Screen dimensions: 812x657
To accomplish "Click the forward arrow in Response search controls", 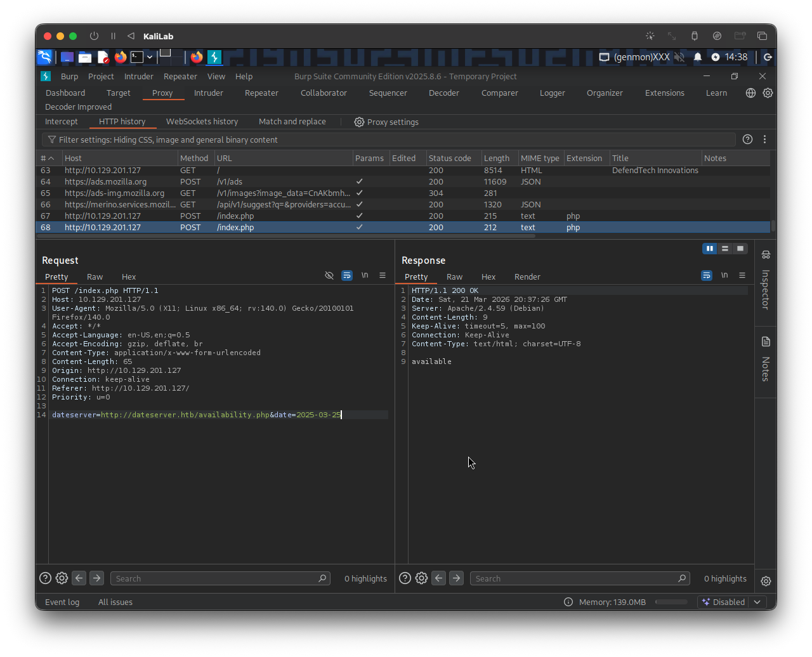I will pos(456,578).
